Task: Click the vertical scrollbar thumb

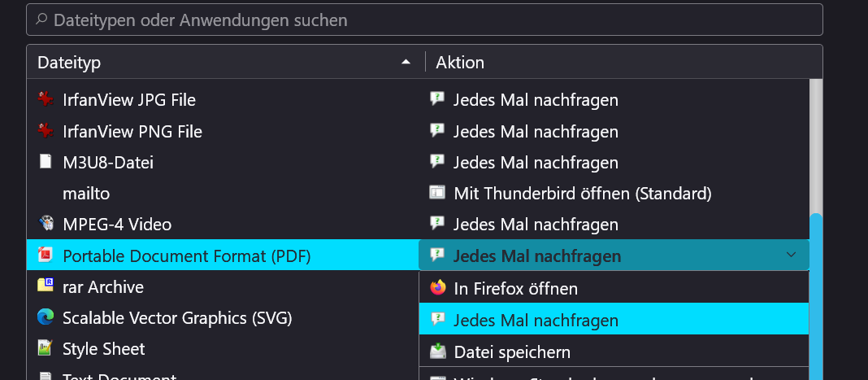Action: coord(816,293)
